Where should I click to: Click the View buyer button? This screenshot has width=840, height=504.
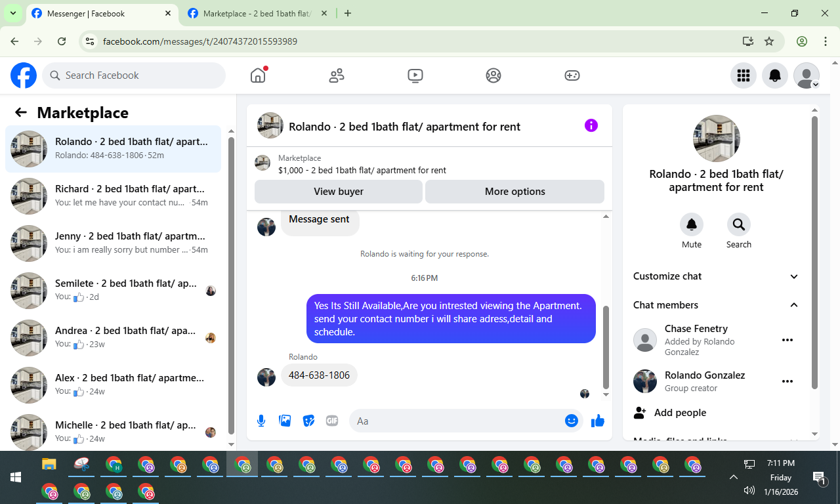[x=339, y=192]
